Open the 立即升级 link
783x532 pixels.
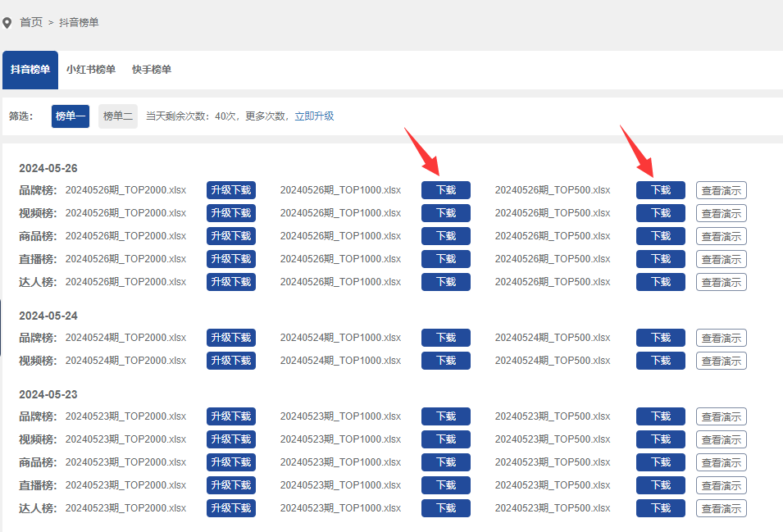click(314, 116)
